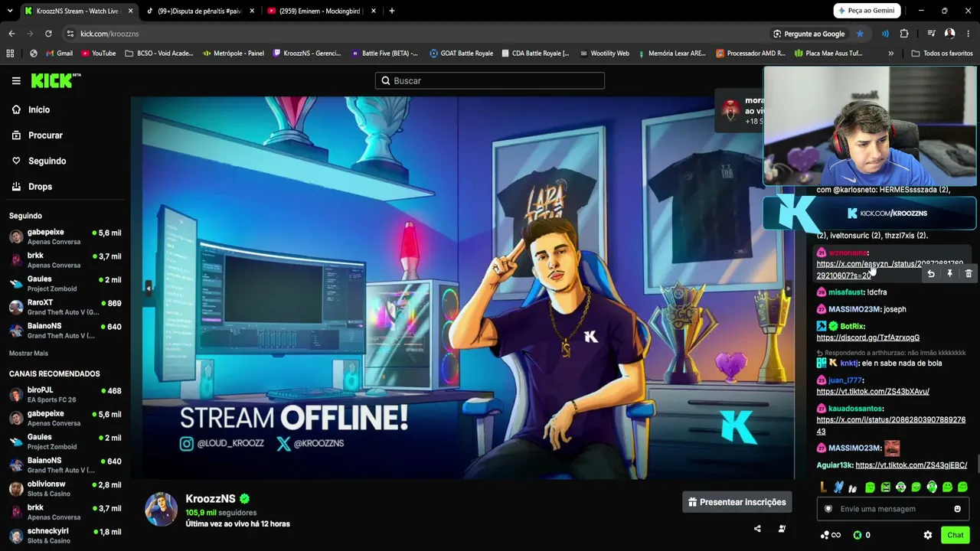
Task: Click the Kick logo
Action: pos(56,80)
